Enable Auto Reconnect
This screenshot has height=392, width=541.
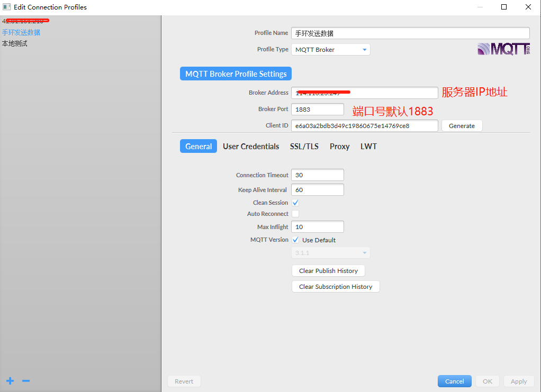295,213
